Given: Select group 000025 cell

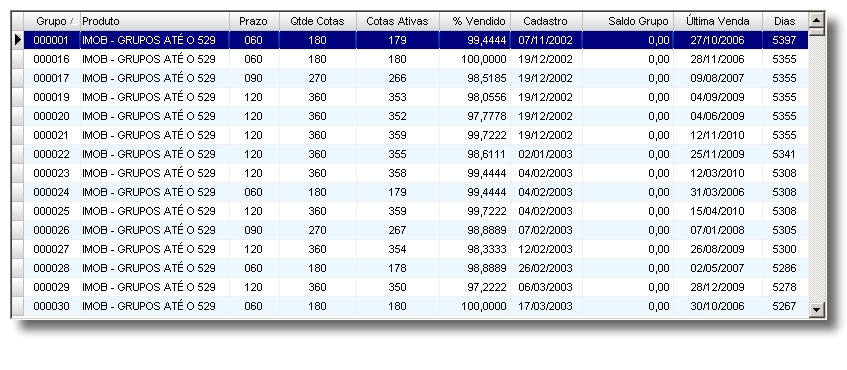Looking at the screenshot, I should tap(52, 211).
